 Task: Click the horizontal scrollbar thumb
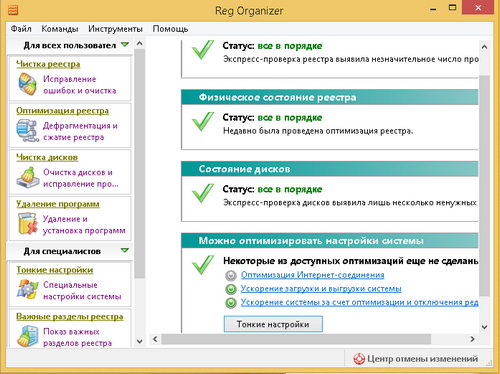click(296, 339)
